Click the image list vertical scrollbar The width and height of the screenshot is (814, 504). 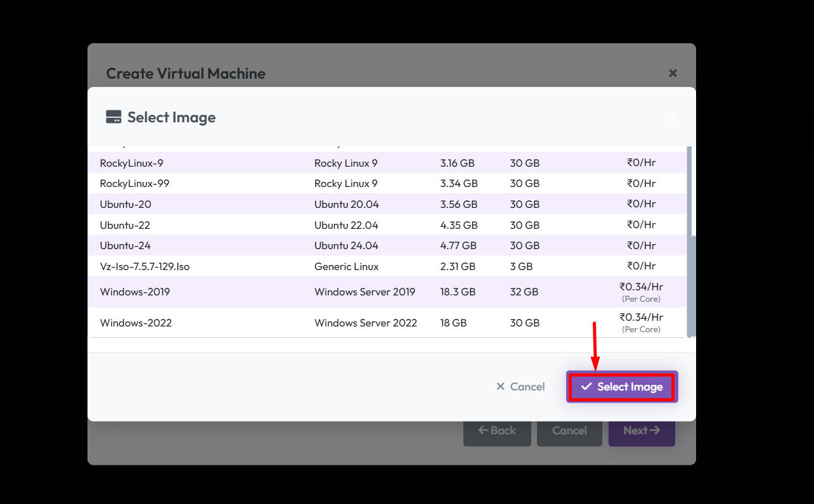(691, 285)
